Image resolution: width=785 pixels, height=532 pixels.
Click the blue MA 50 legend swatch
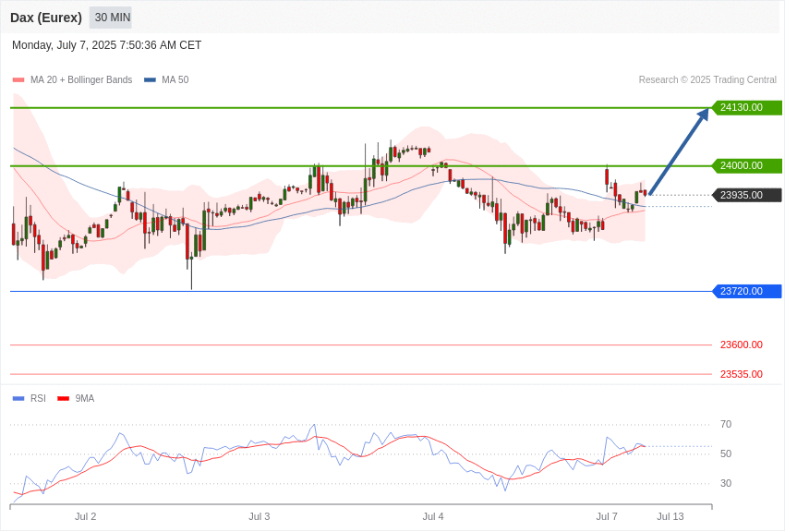click(150, 80)
